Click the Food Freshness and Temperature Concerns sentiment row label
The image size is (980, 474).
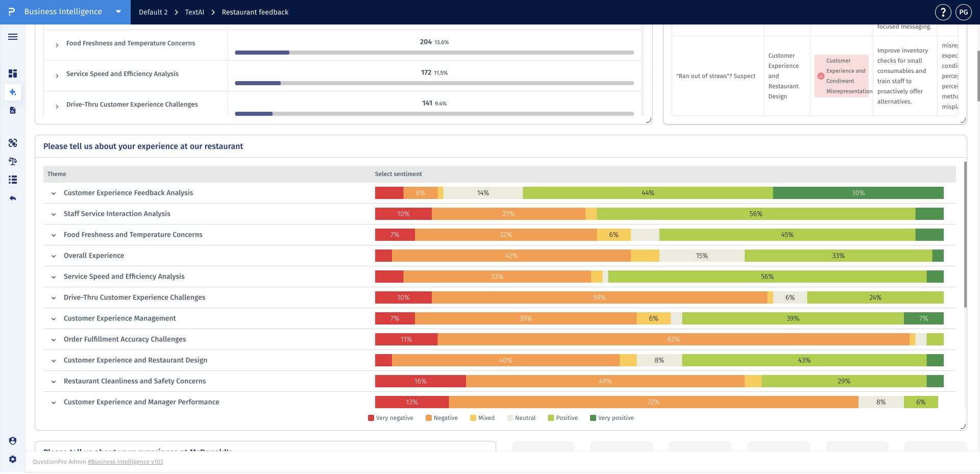[133, 235]
